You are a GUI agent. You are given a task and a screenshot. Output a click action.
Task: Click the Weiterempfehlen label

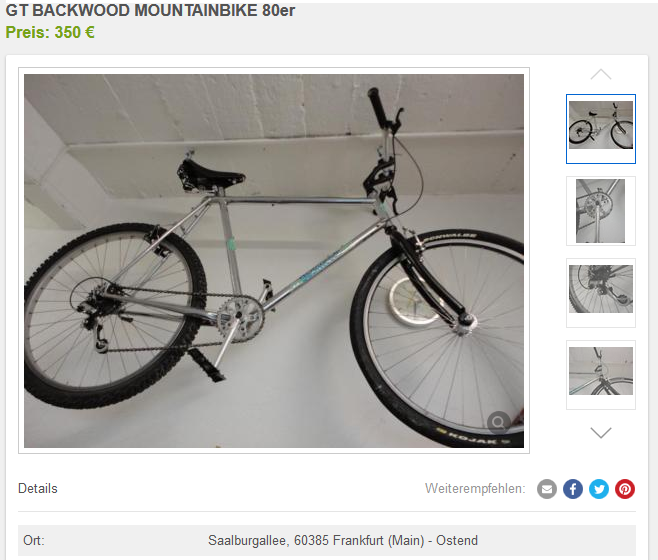[x=475, y=489]
